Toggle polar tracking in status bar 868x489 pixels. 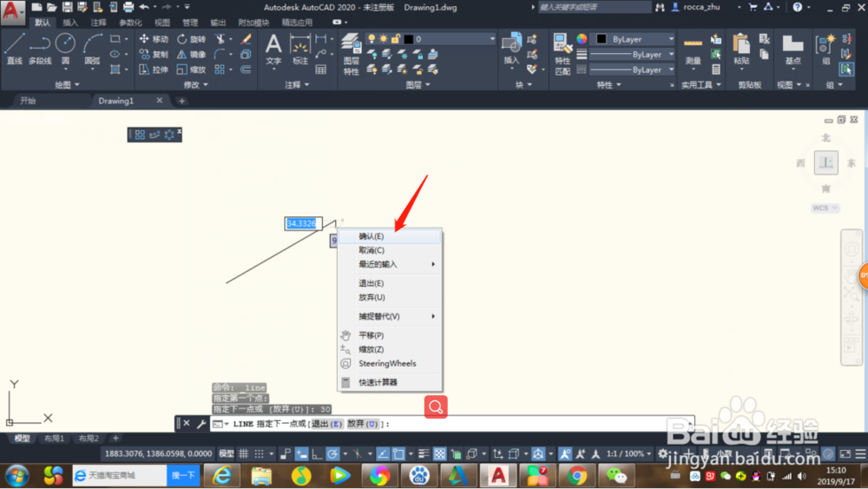(332, 453)
